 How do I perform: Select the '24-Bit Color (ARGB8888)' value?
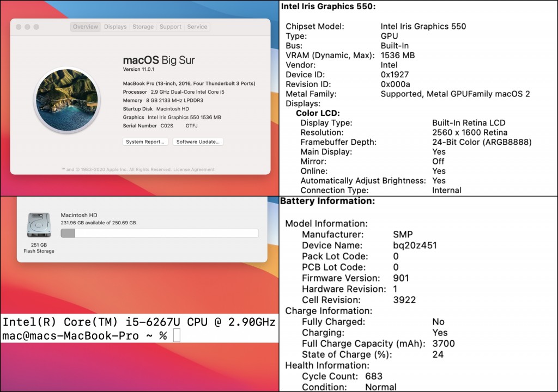click(482, 142)
